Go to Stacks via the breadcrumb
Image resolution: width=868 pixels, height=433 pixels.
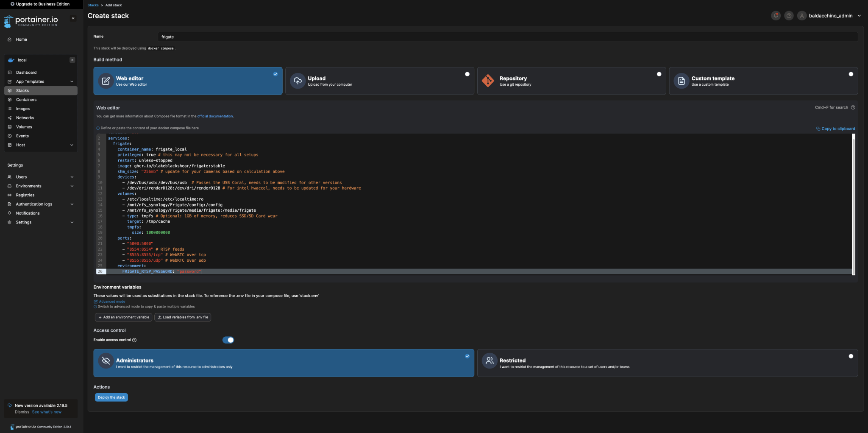[x=93, y=5]
